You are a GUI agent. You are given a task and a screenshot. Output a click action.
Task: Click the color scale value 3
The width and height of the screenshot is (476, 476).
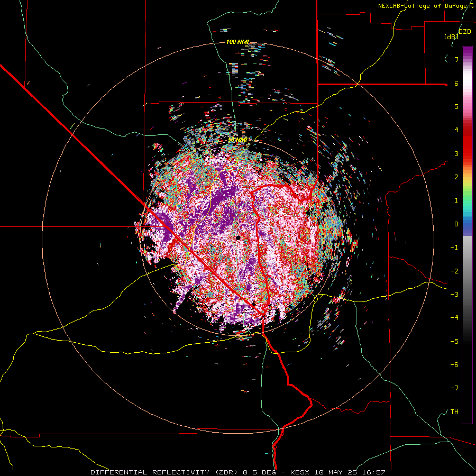coord(456,153)
